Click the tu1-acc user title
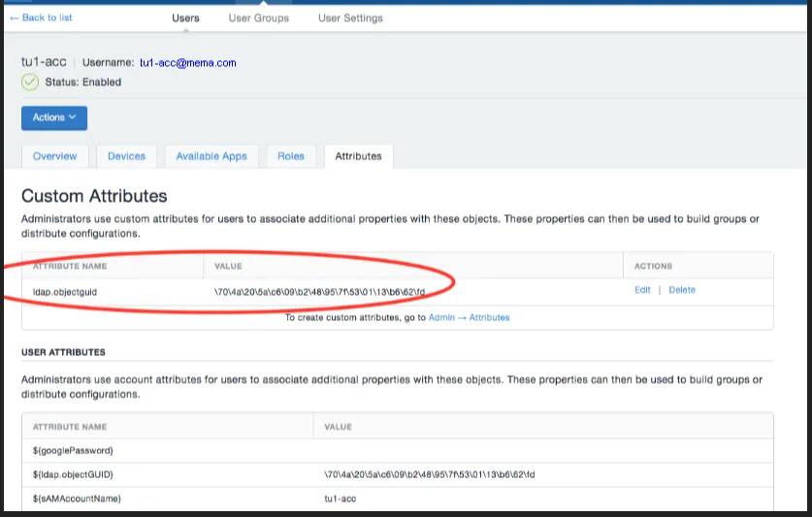This screenshot has width=812, height=517. (x=44, y=62)
